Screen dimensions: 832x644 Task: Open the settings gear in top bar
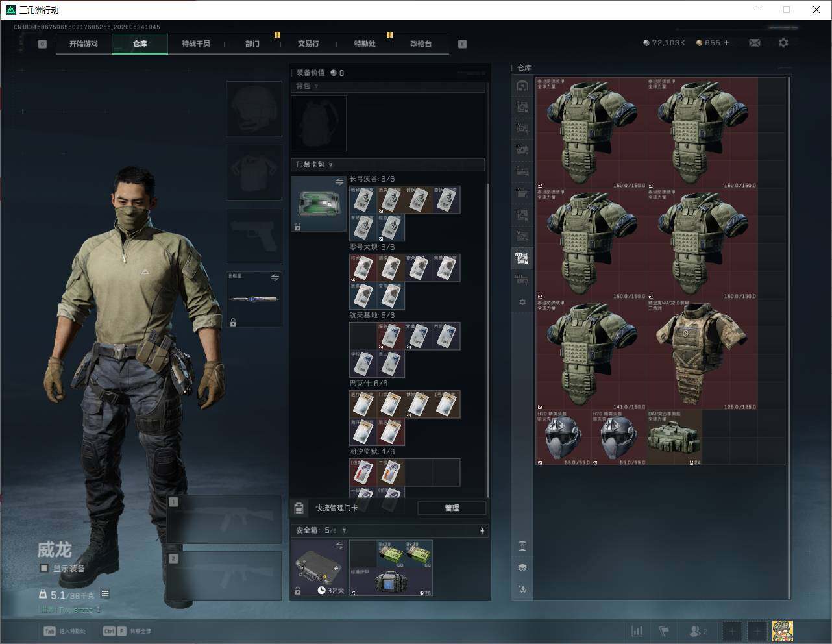click(x=783, y=43)
